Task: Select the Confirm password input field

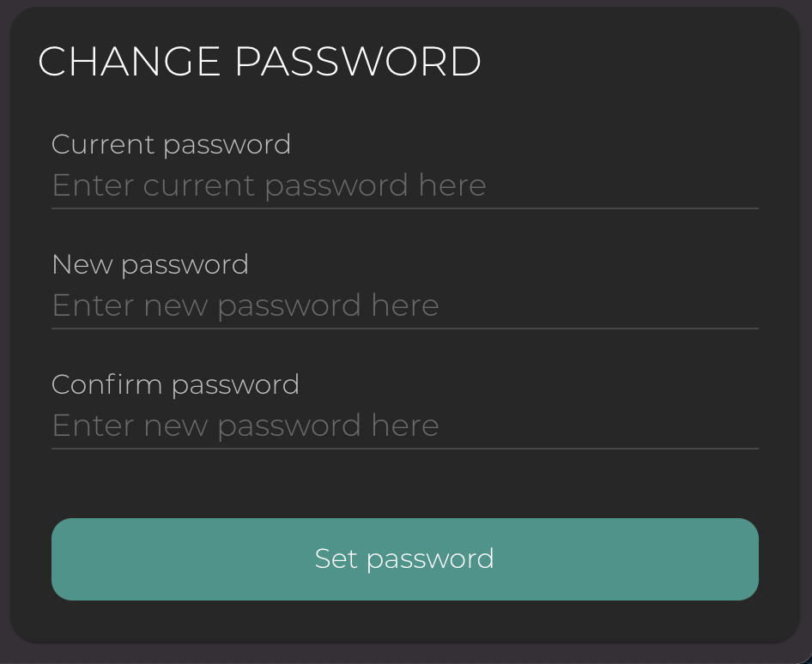Action: [x=404, y=426]
